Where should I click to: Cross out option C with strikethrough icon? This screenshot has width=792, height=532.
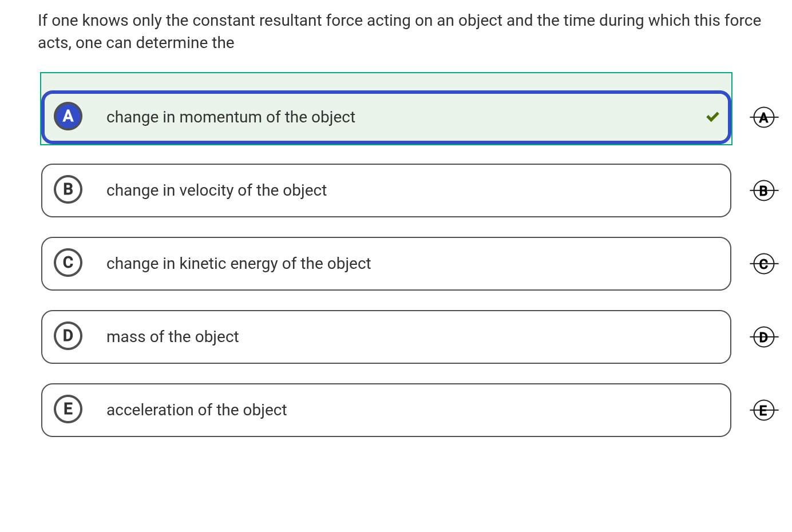coord(763,264)
